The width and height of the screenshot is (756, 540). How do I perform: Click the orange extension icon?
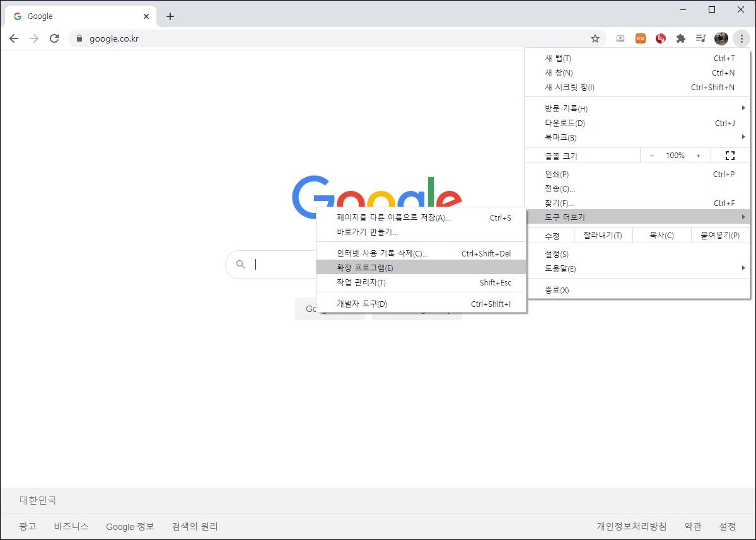click(x=640, y=38)
